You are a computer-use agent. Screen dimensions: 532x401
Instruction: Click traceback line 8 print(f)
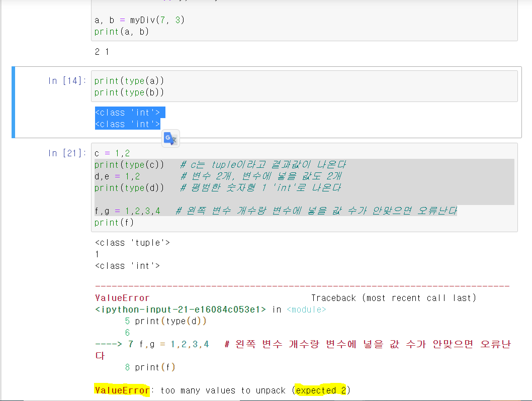(x=150, y=367)
